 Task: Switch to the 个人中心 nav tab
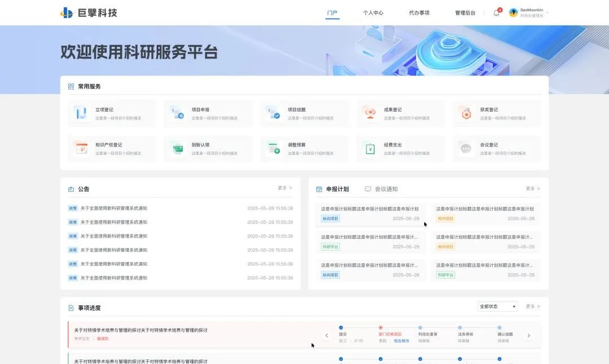coord(373,13)
